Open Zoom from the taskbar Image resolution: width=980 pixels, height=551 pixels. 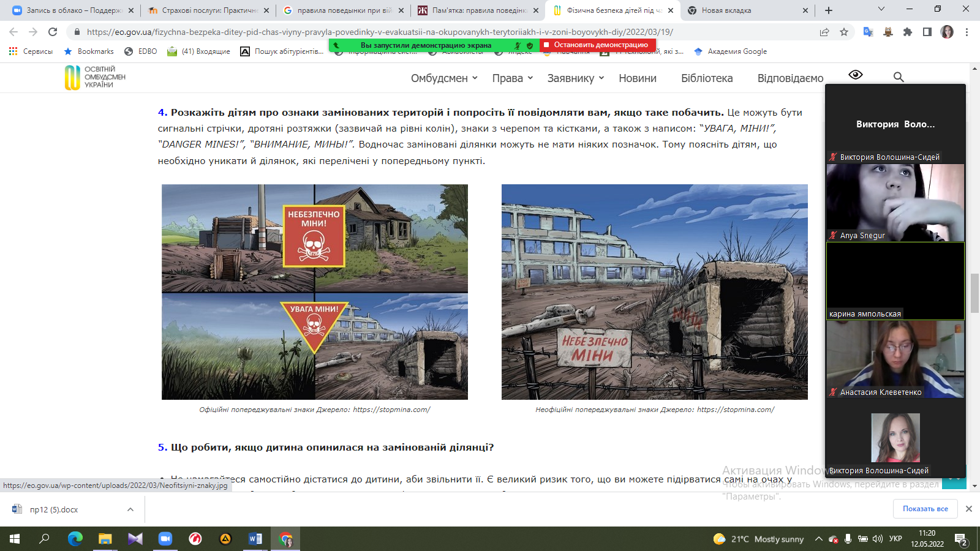pos(165,539)
